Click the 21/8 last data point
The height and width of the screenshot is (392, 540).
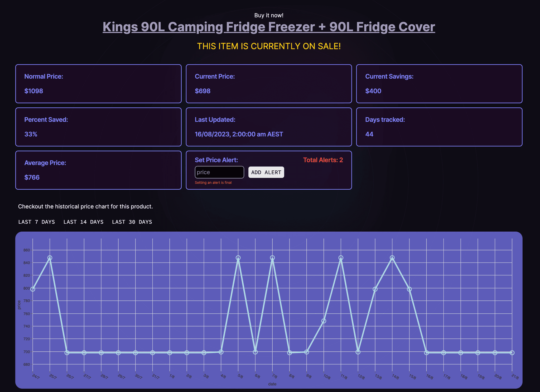pyautogui.click(x=512, y=353)
